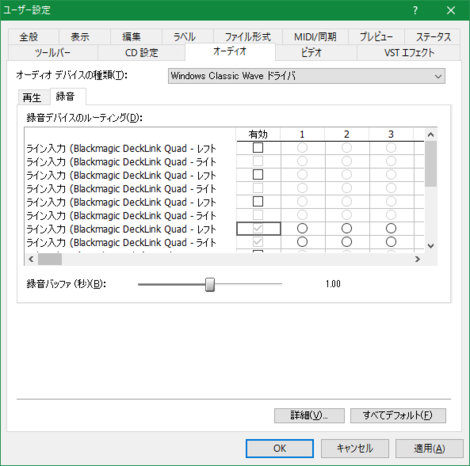This screenshot has width=470, height=466.
Task: Click the 詳細(V)... button
Action: 309,415
